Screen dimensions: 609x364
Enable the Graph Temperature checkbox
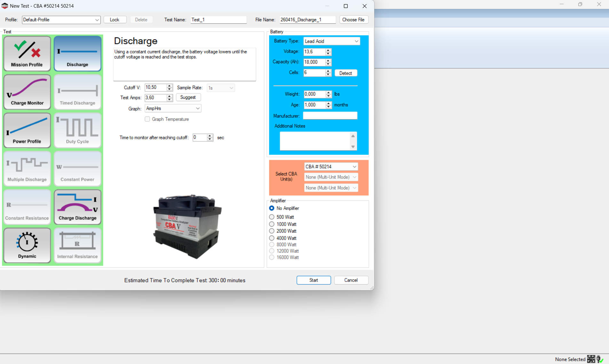click(147, 119)
